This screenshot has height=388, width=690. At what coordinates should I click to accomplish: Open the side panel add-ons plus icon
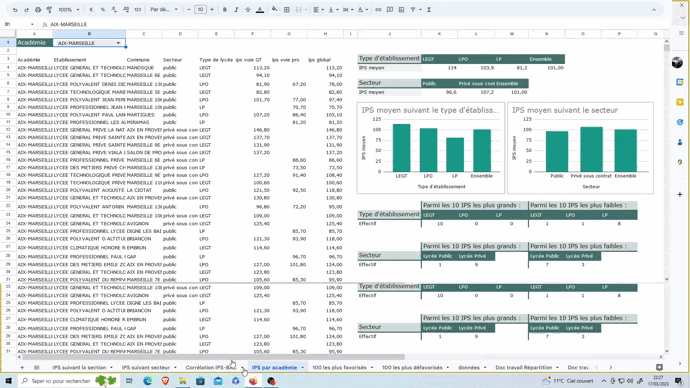[680, 194]
